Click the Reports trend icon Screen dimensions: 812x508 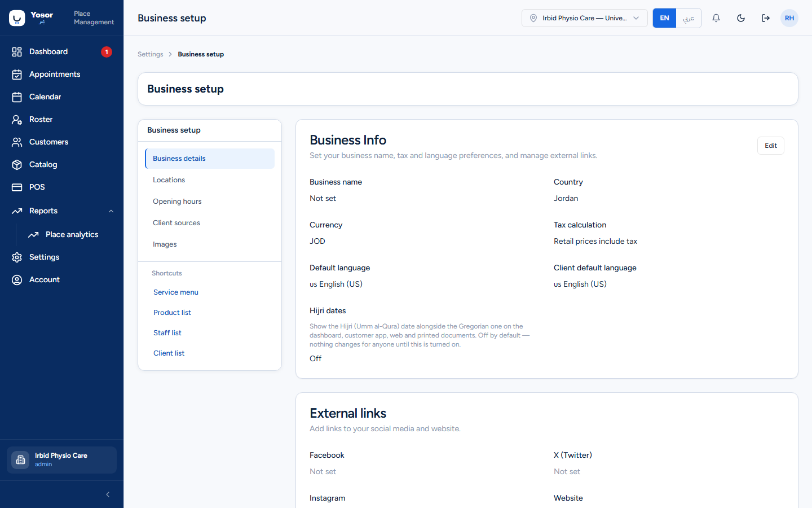pyautogui.click(x=17, y=211)
